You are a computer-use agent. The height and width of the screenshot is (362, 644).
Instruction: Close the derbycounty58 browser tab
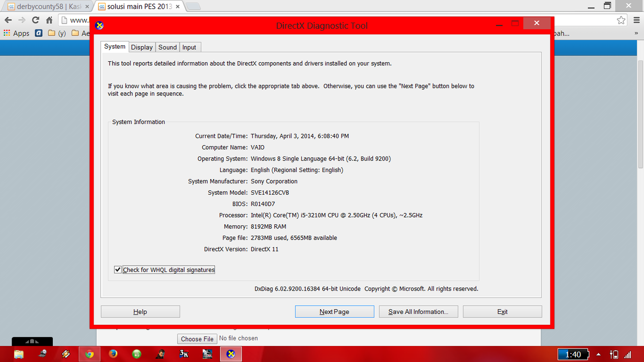(87, 7)
